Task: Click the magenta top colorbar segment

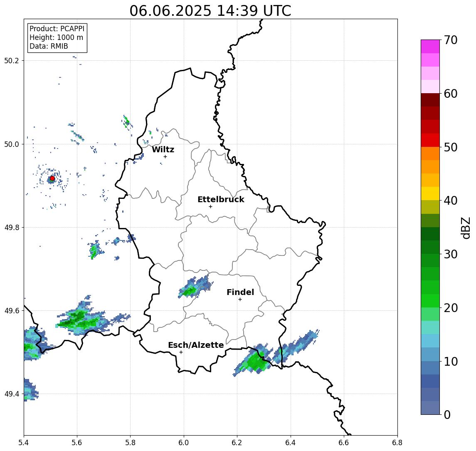Action: tap(430, 47)
